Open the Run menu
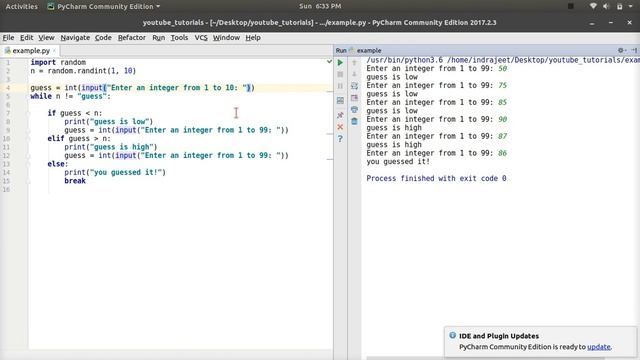 coord(158,38)
